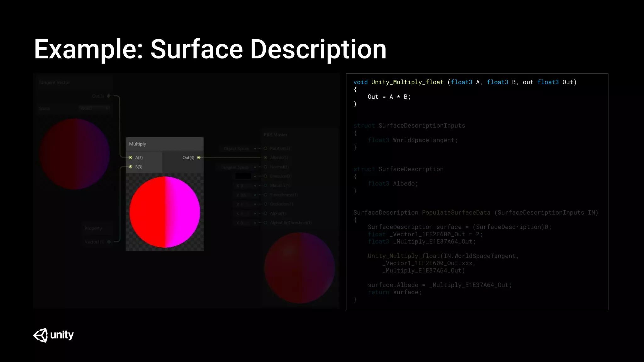Click the Occlusion X value field
The height and width of the screenshot is (362, 644).
[243, 204]
